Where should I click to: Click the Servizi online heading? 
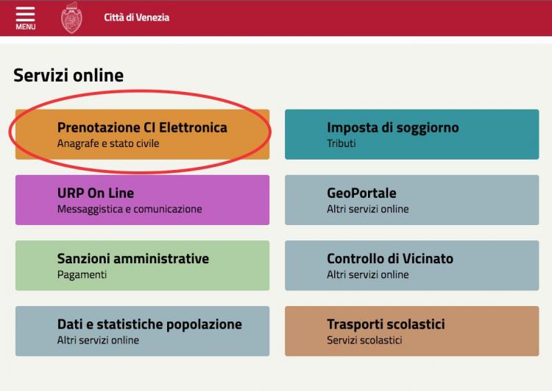[68, 75]
